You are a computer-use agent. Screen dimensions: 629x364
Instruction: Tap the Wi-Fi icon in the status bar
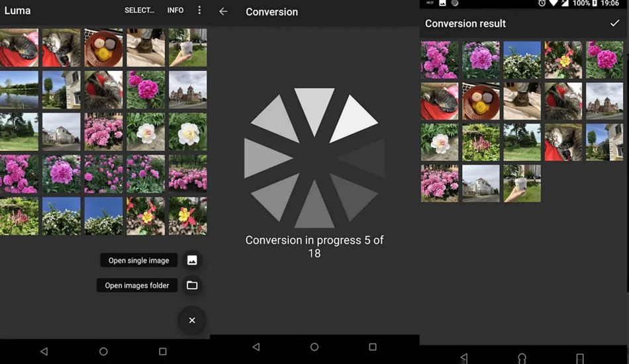(x=554, y=3)
